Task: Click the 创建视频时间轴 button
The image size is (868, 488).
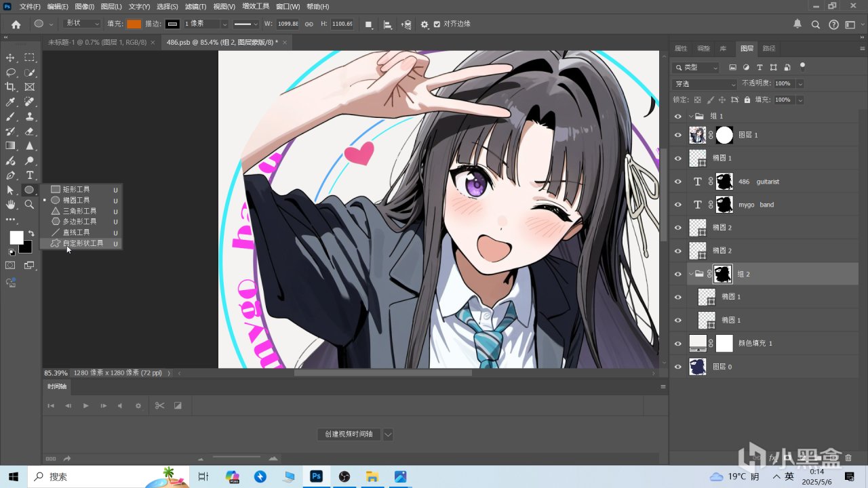Action: (x=349, y=434)
